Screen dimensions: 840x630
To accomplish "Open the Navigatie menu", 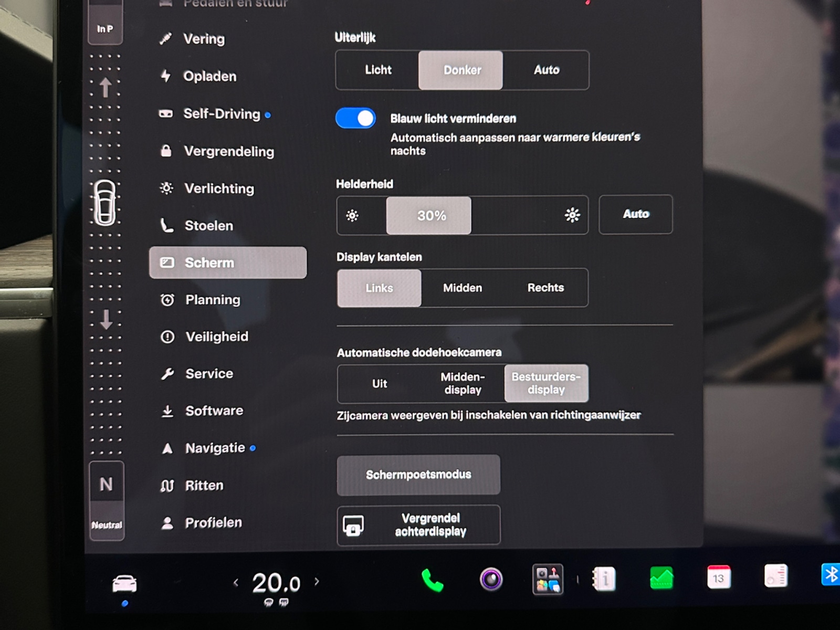I will 208,448.
